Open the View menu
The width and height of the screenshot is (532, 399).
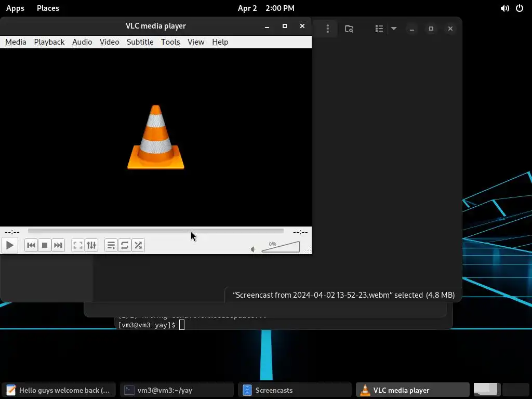tap(196, 42)
